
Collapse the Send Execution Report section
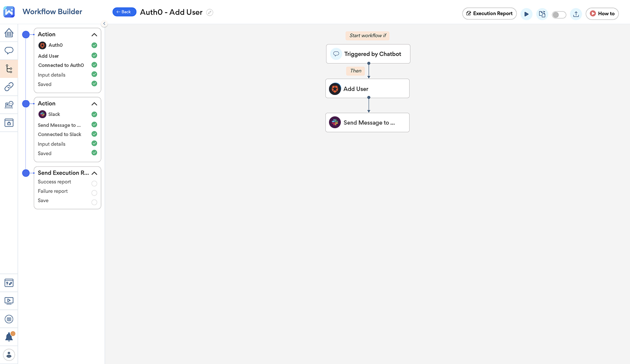pyautogui.click(x=94, y=173)
